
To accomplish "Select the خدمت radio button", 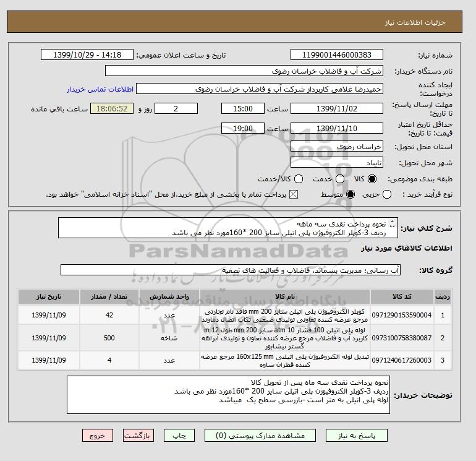I will point(340,179).
